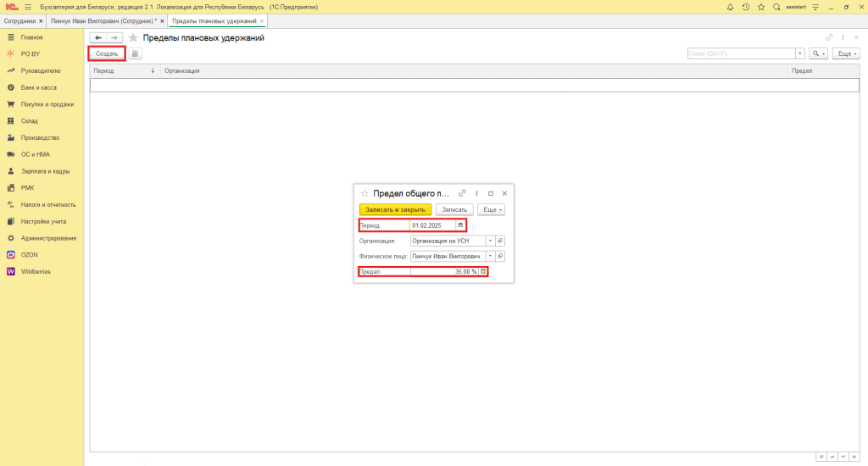Viewport: 868px width, 466px height.
Task: Open the Организация record link icon
Action: [x=500, y=241]
